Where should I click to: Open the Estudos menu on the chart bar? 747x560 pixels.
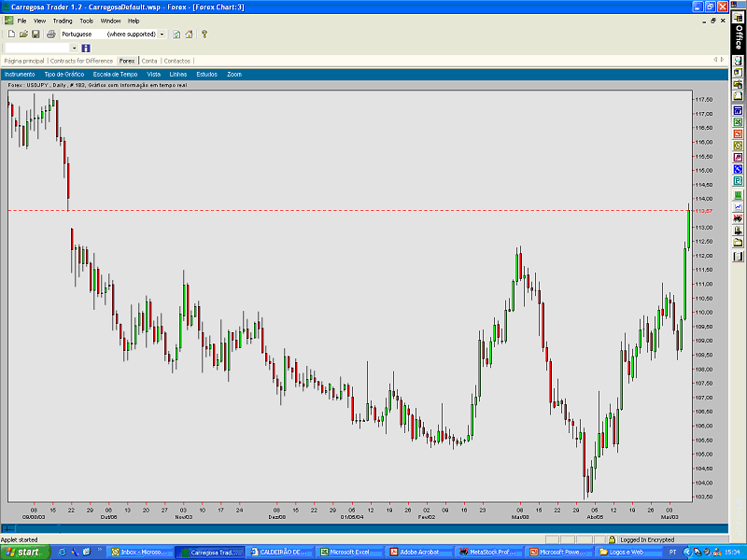tap(204, 74)
